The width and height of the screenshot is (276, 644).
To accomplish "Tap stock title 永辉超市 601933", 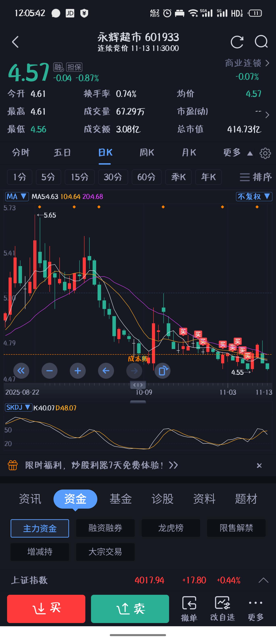I will tap(138, 37).
